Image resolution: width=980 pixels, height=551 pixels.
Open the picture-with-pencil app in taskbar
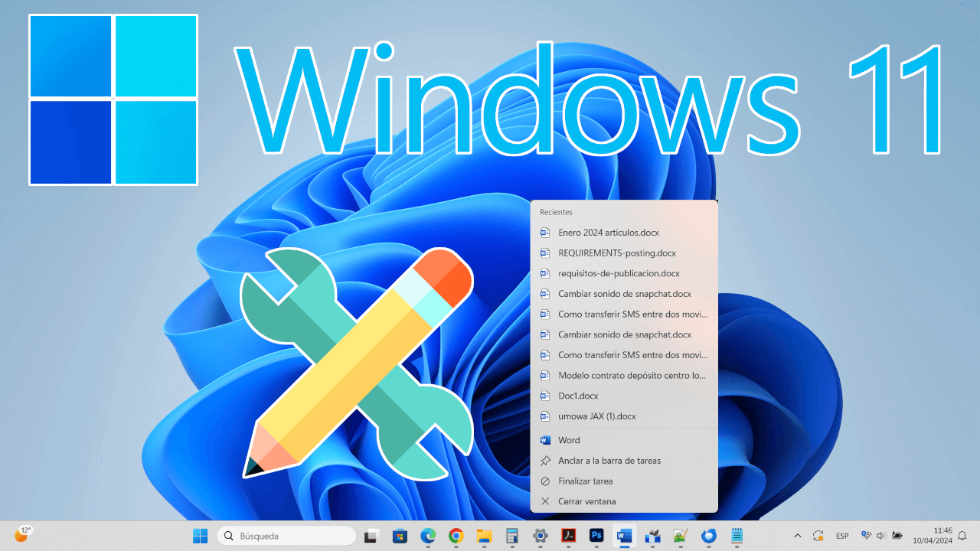[x=681, y=536]
